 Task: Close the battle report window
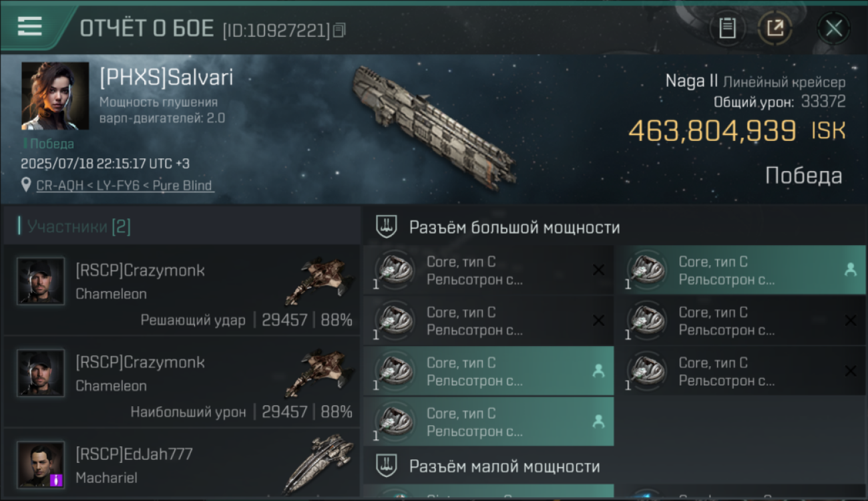click(833, 28)
